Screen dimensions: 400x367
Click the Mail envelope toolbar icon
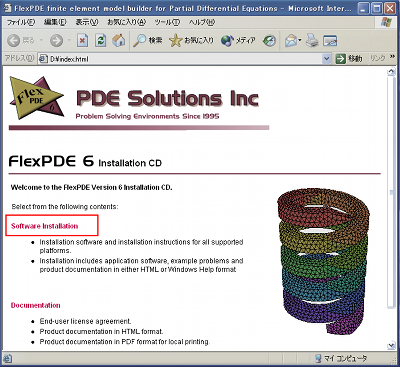pos(291,41)
